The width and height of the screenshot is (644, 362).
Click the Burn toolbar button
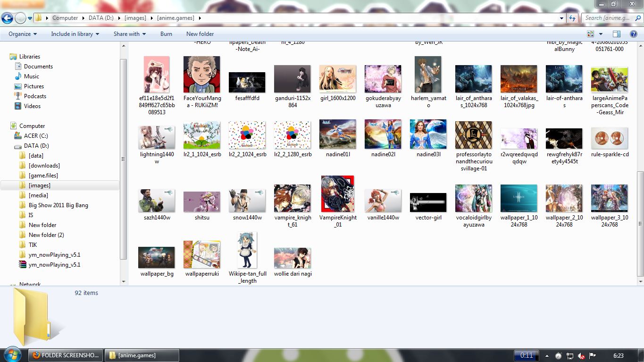point(166,34)
